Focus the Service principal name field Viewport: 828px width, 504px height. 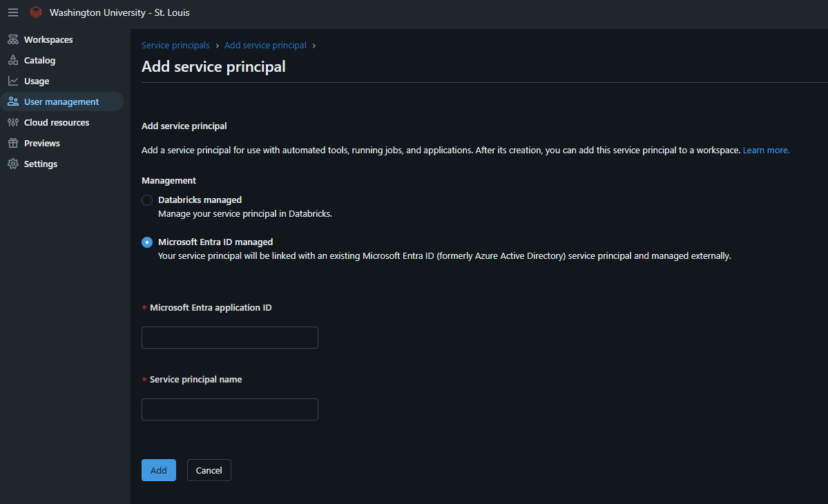[230, 409]
